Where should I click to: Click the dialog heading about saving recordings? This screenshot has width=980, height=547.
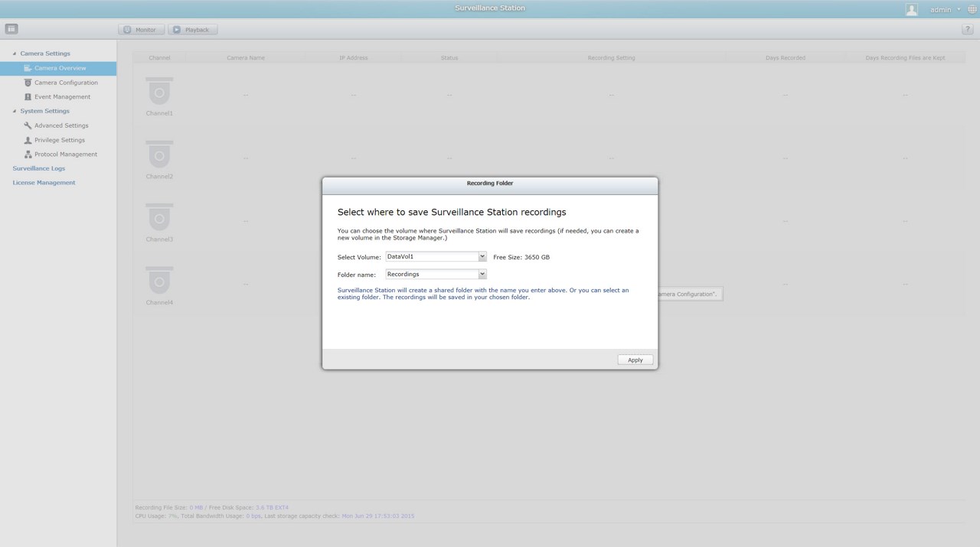(452, 212)
